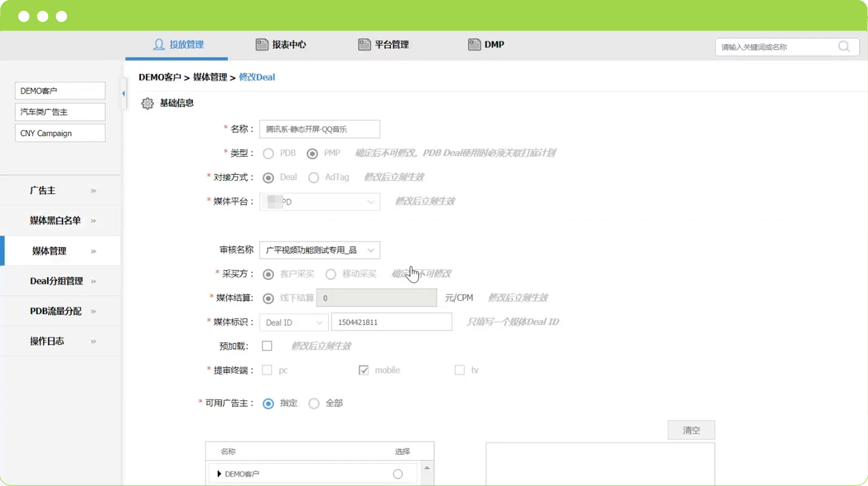The height and width of the screenshot is (486, 868).
Task: Click the Deal ID value input field
Action: (392, 322)
